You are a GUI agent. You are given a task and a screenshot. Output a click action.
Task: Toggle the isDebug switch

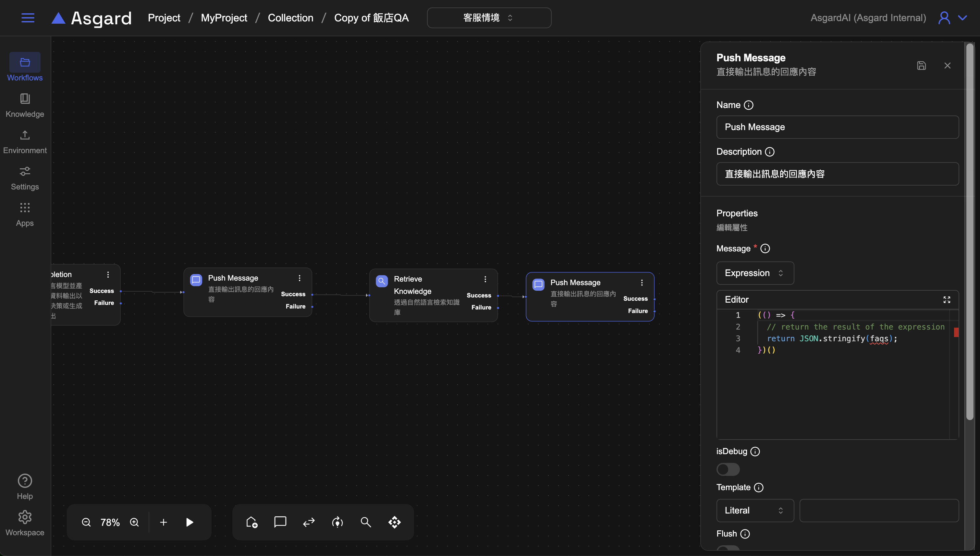[x=728, y=469]
